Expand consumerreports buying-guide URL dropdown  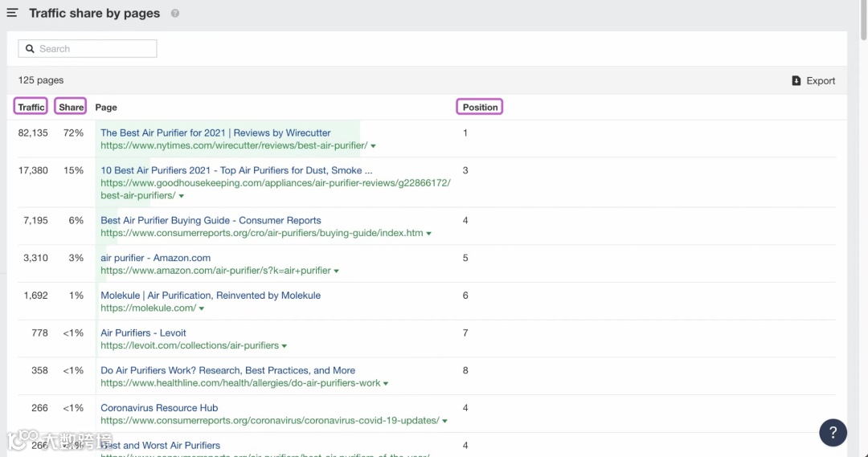pos(429,234)
